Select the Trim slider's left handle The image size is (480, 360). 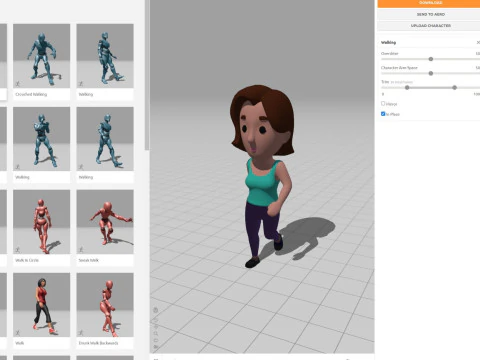pyautogui.click(x=407, y=88)
